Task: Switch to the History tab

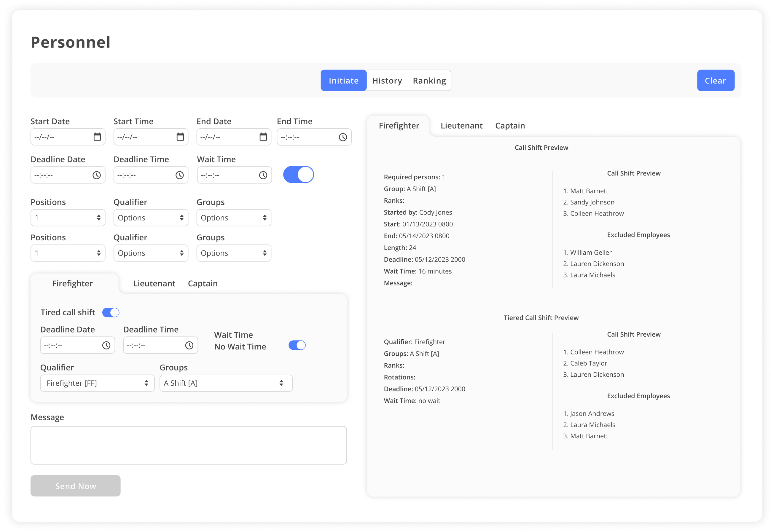Action: coord(387,80)
